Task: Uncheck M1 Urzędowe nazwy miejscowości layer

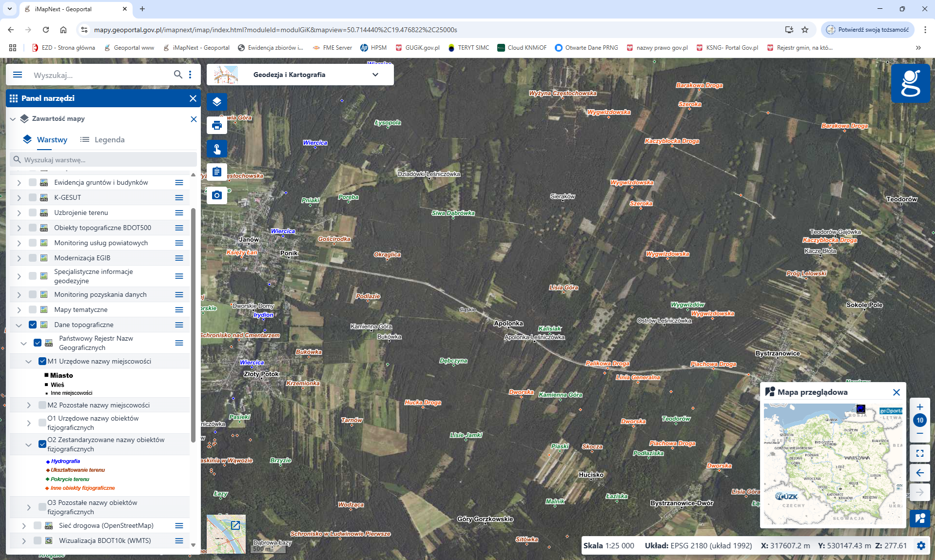Action: (42, 361)
